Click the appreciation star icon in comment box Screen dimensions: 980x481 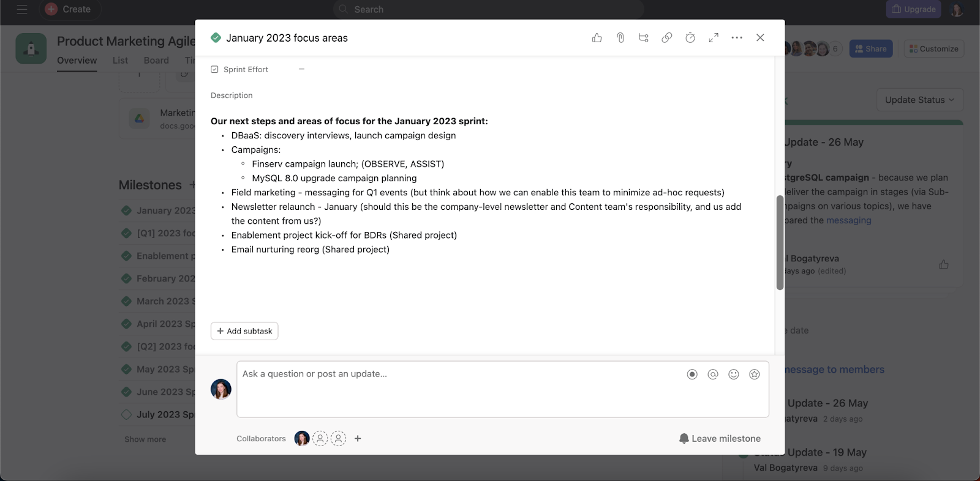pos(755,375)
